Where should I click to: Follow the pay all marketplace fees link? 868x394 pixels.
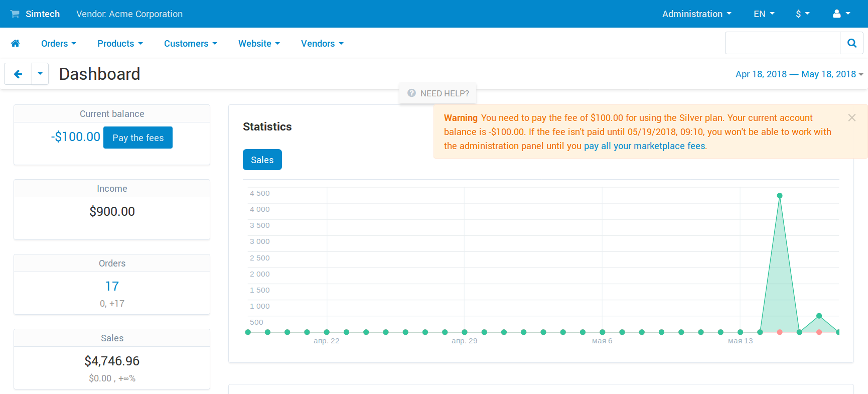645,146
